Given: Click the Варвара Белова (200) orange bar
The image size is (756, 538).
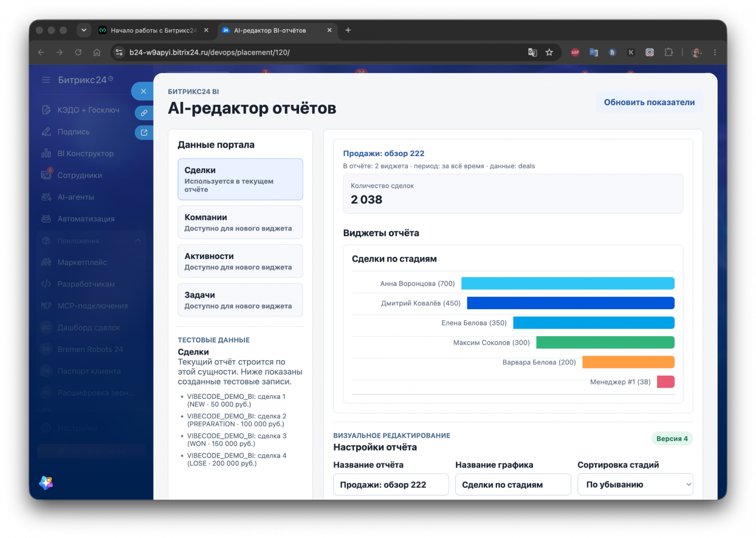Looking at the screenshot, I should [x=629, y=362].
